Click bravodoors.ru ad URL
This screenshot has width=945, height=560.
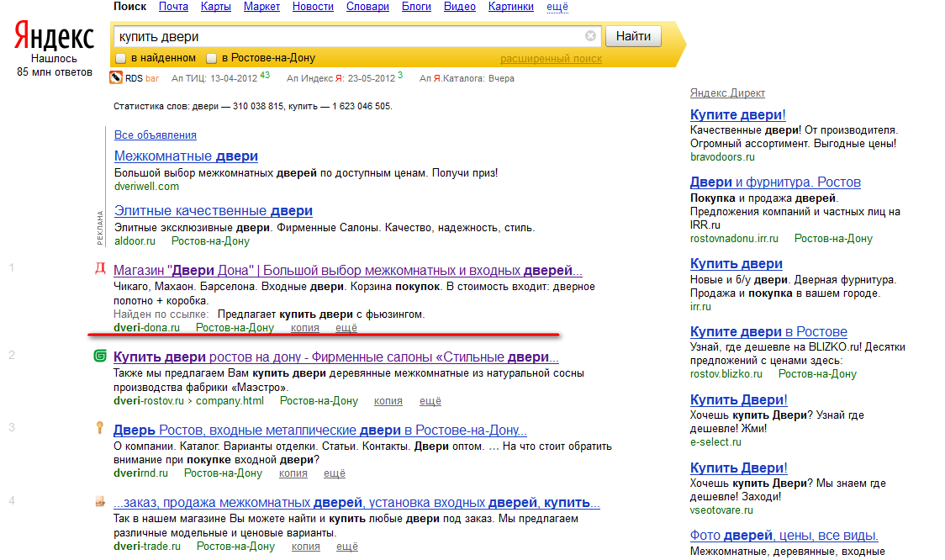point(722,156)
